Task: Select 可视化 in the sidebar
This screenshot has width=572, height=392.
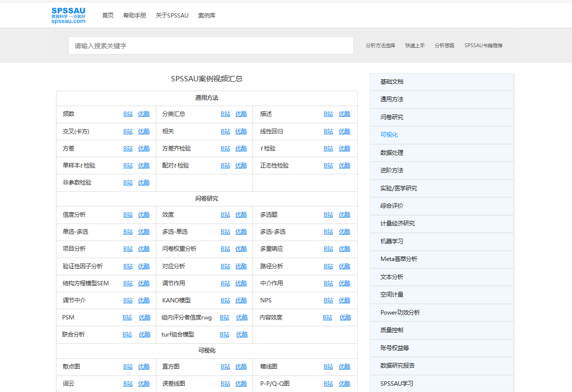Action: click(x=389, y=135)
